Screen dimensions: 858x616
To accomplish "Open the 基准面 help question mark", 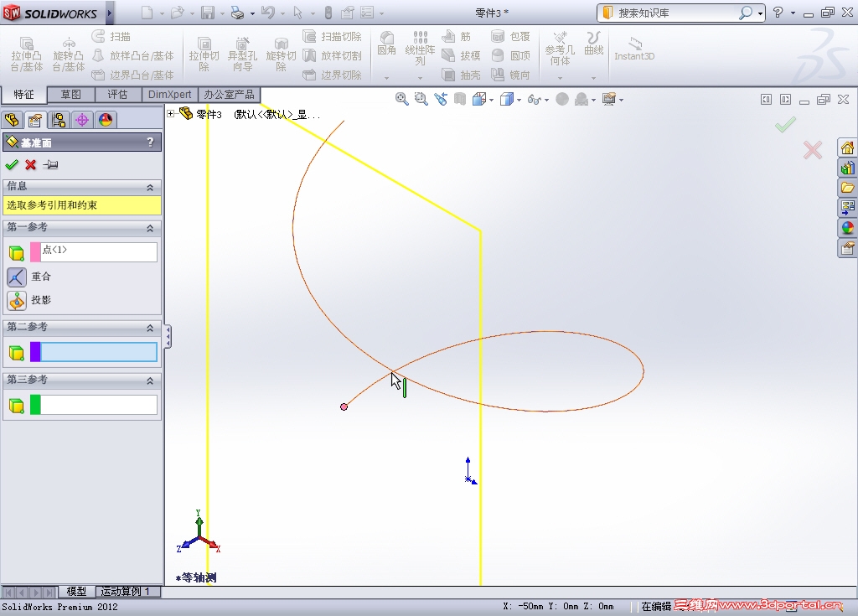I will point(151,142).
